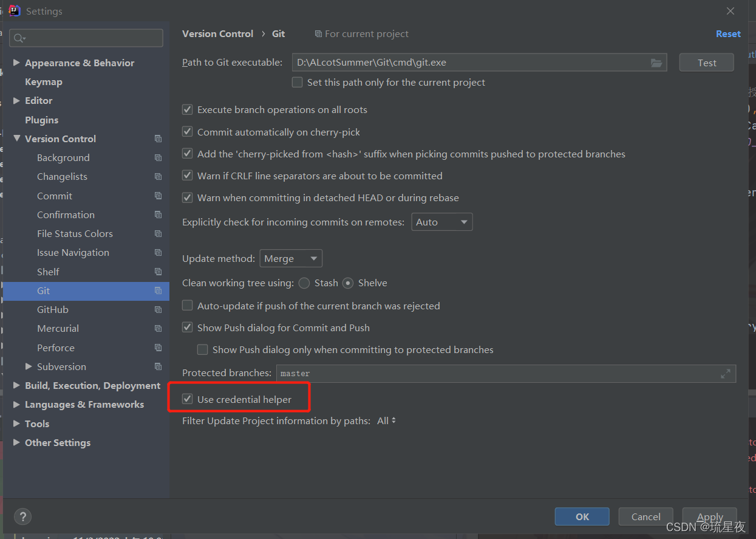Image resolution: width=756 pixels, height=539 pixels.
Task: Click the project-level icon beside Confirmation
Action: [x=158, y=215]
